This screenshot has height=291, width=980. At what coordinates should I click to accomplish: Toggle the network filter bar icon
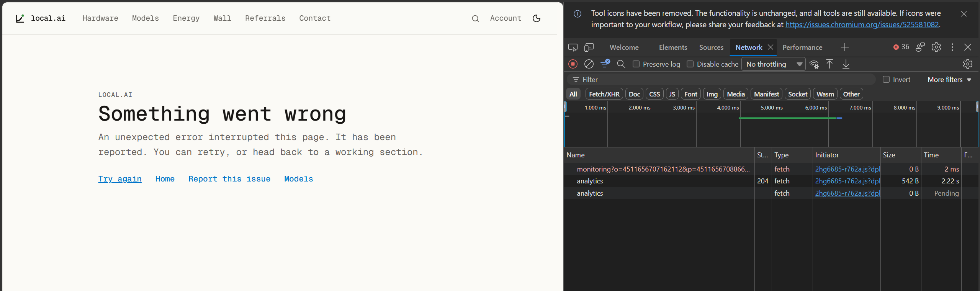605,64
